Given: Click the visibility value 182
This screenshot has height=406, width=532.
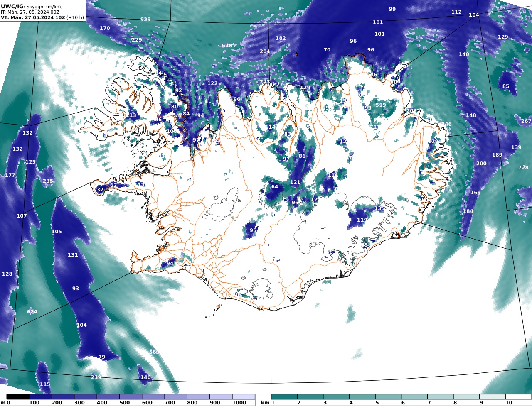Looking at the screenshot, I should 281,38.
